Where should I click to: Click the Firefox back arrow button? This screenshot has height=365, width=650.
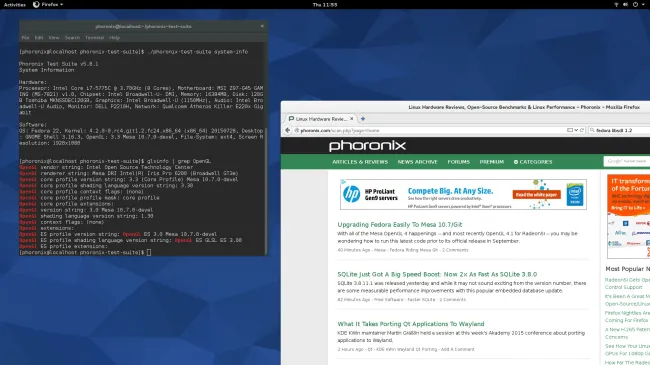pos(287,130)
